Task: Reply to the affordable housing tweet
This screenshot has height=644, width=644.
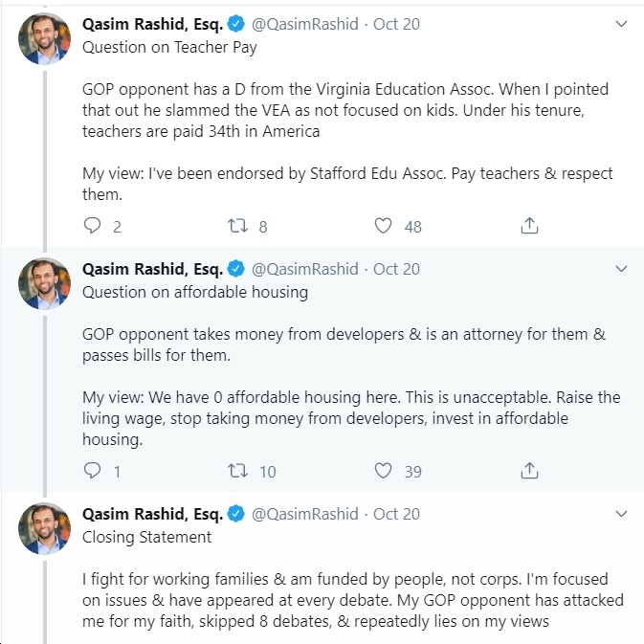Action: 92,471
